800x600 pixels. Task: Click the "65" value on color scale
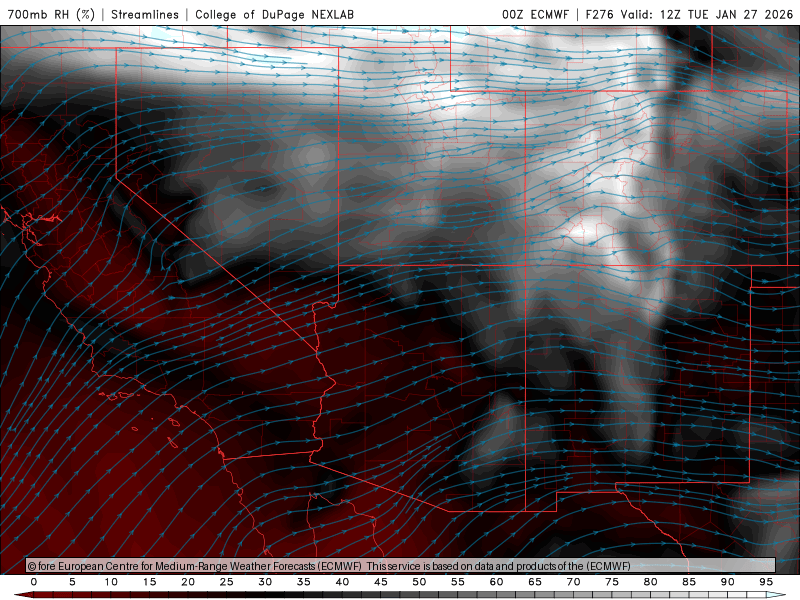pos(535,582)
